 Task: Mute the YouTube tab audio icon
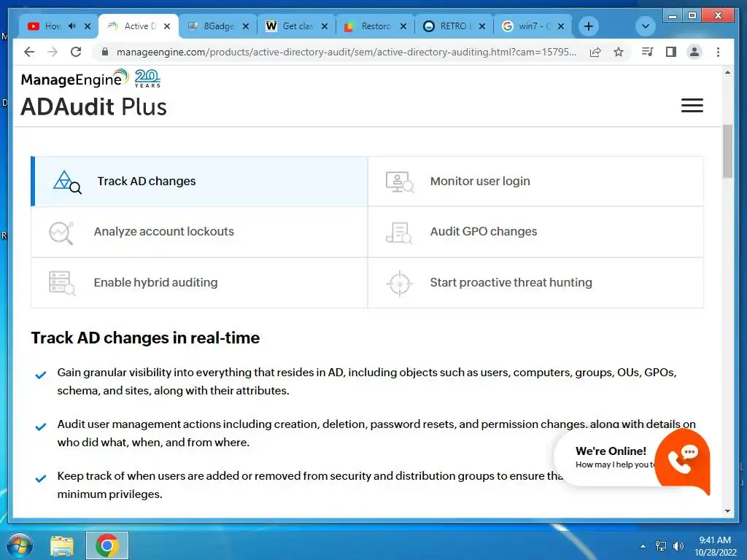click(x=72, y=26)
